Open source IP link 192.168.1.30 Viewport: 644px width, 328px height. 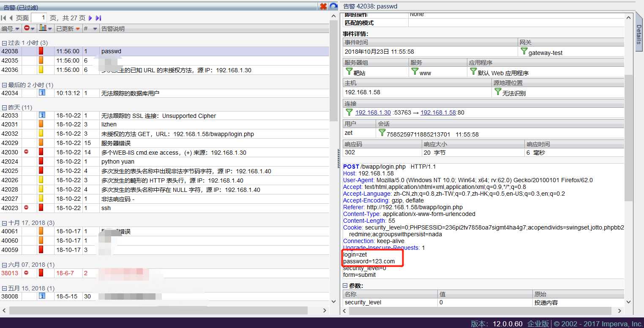[373, 112]
